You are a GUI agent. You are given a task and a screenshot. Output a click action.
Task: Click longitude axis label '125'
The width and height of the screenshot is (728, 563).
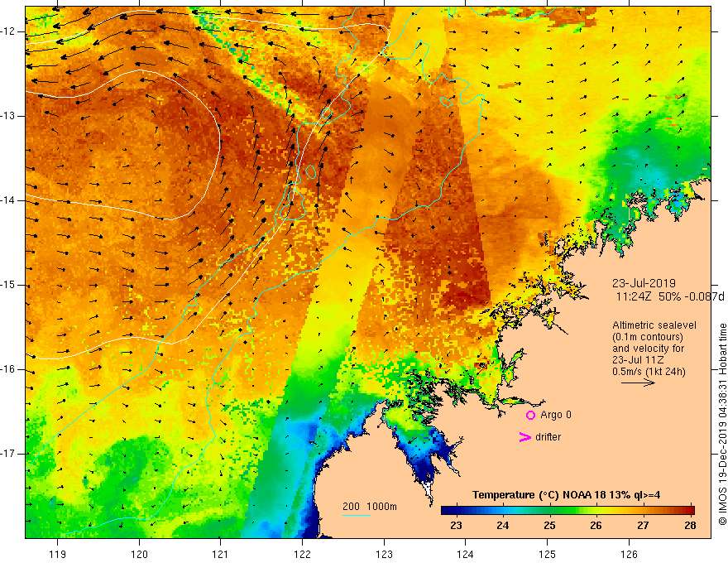click(548, 554)
